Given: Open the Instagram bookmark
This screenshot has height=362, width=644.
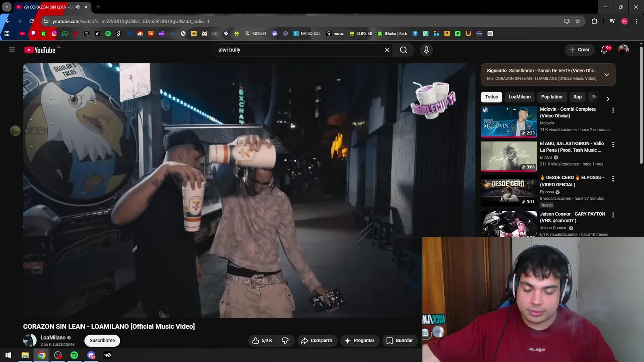Looking at the screenshot, I should (x=54, y=34).
